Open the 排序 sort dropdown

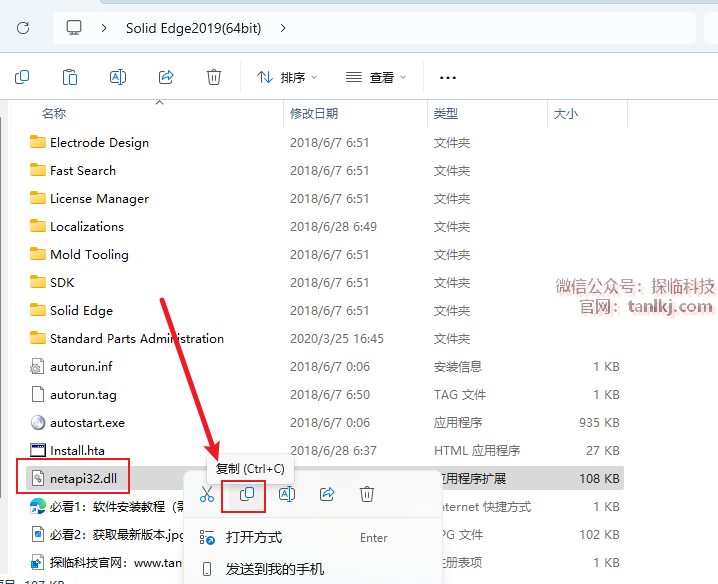(287, 77)
